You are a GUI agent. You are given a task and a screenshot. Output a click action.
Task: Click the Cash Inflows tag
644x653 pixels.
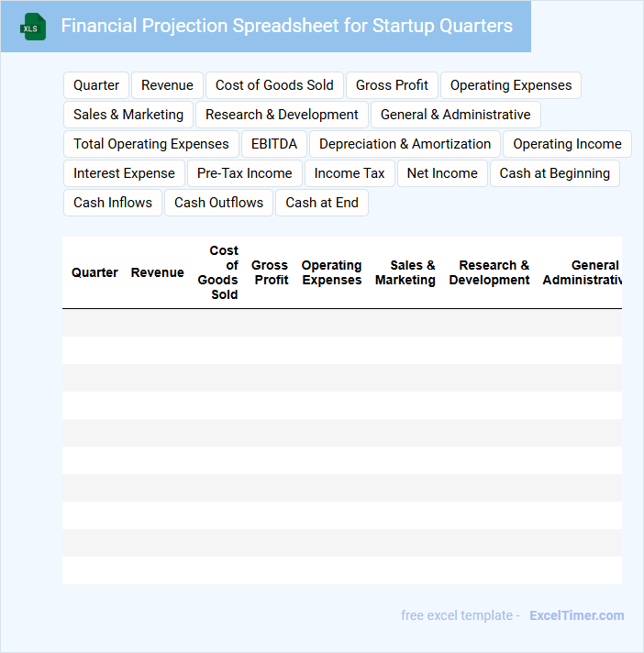113,203
